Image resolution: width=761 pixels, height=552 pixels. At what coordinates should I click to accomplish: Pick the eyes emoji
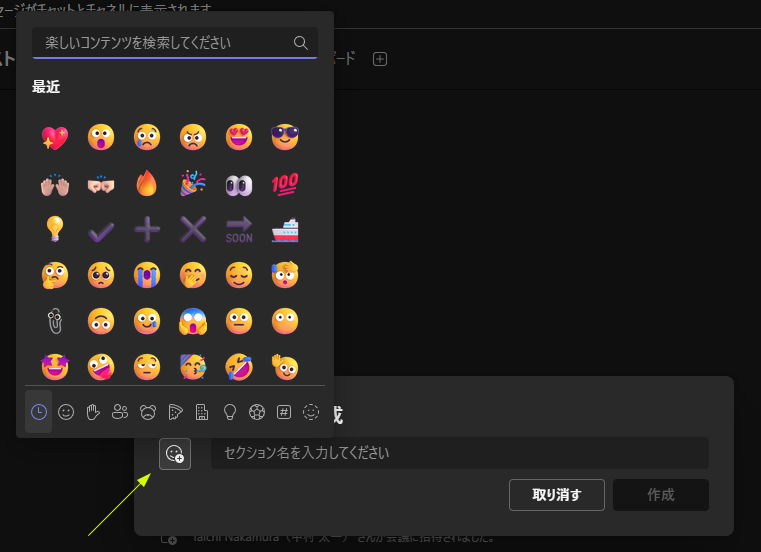(x=239, y=183)
